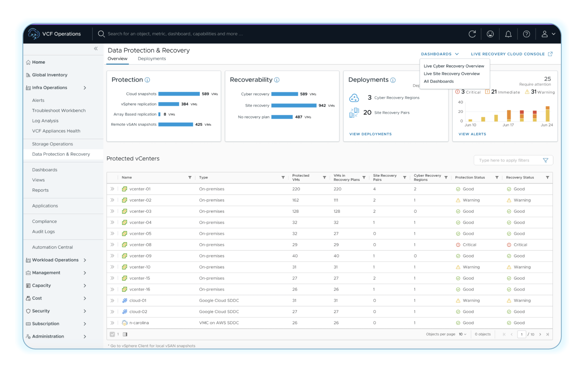Filter the Name column

coord(190,177)
